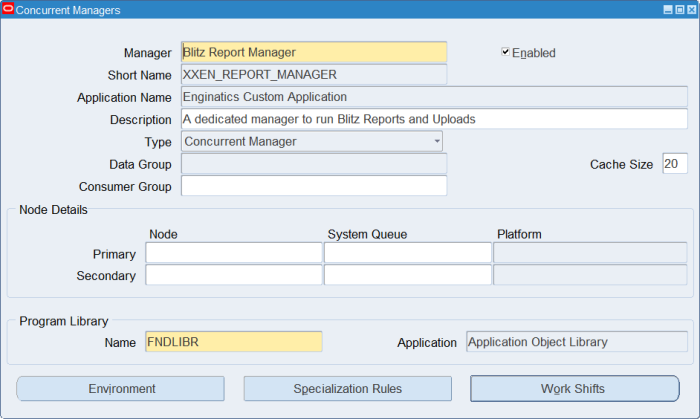Click the 'System Queue' column heading

[x=367, y=234]
